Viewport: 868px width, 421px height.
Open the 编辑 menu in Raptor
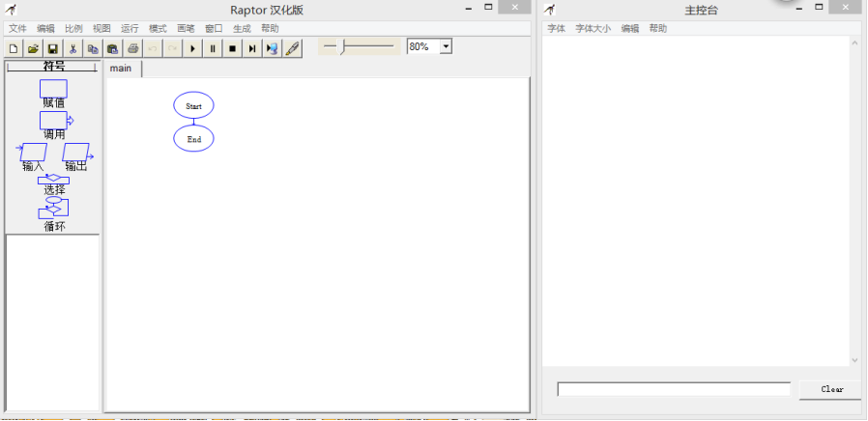[x=46, y=28]
